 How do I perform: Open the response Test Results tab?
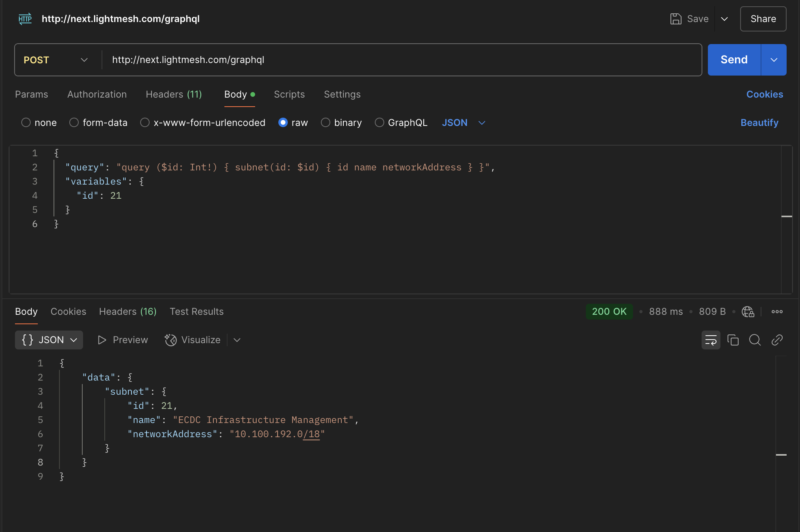[x=196, y=312]
